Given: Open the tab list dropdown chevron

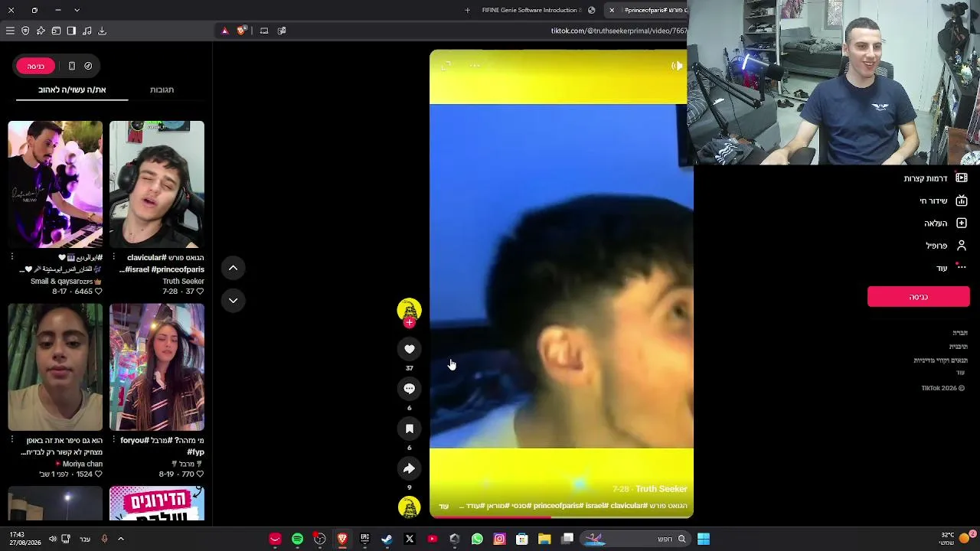Looking at the screenshot, I should 77,10.
